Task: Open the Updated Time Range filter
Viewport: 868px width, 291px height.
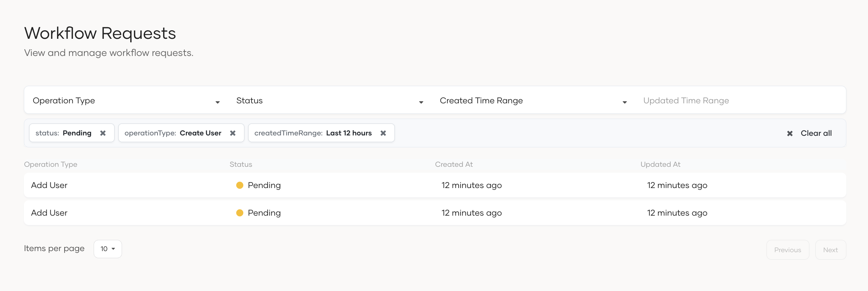Action: (740, 100)
